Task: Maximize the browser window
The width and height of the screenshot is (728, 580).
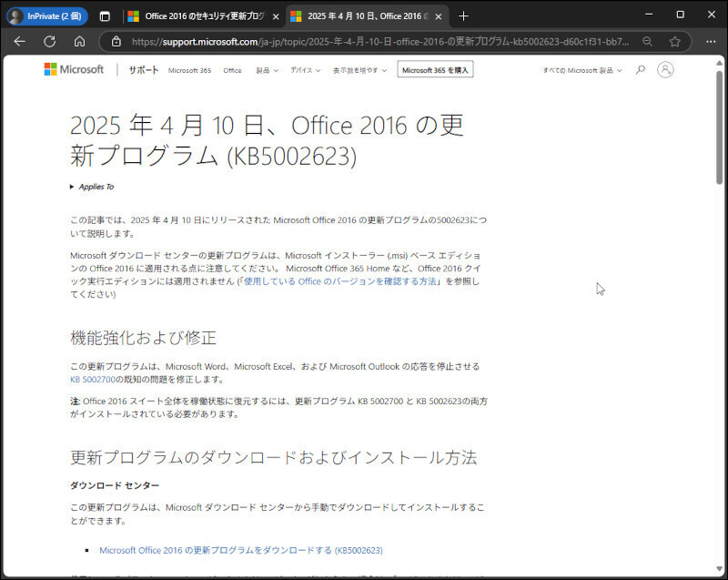Action: point(680,15)
